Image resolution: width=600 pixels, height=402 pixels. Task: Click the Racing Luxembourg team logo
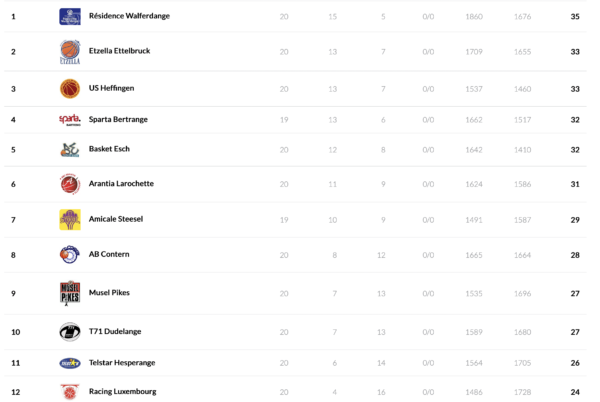(x=70, y=391)
